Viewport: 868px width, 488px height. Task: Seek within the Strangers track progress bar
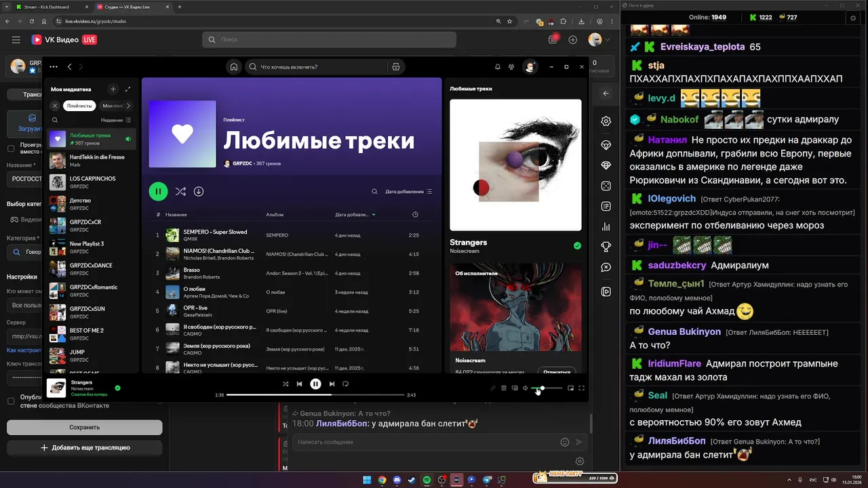pos(315,394)
